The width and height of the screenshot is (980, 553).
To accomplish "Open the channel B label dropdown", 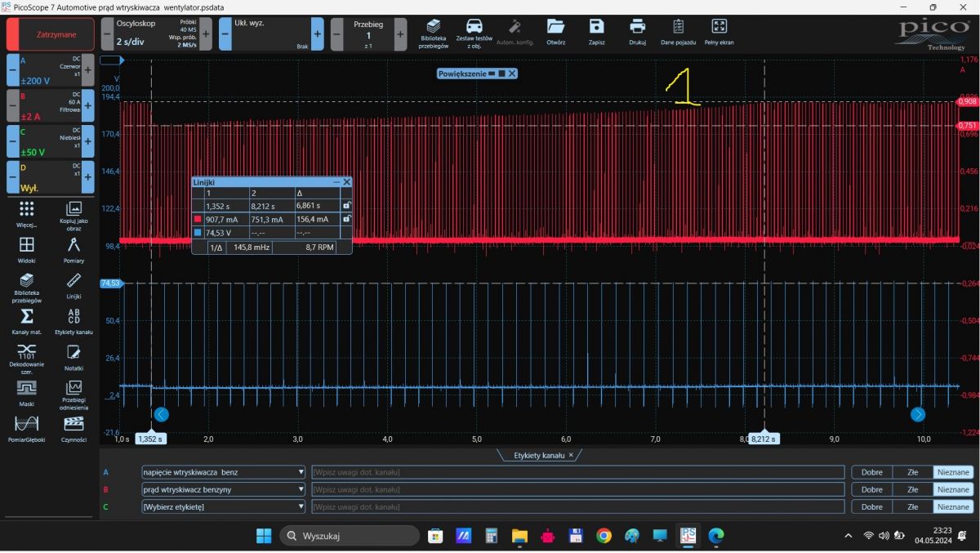I will (x=301, y=489).
